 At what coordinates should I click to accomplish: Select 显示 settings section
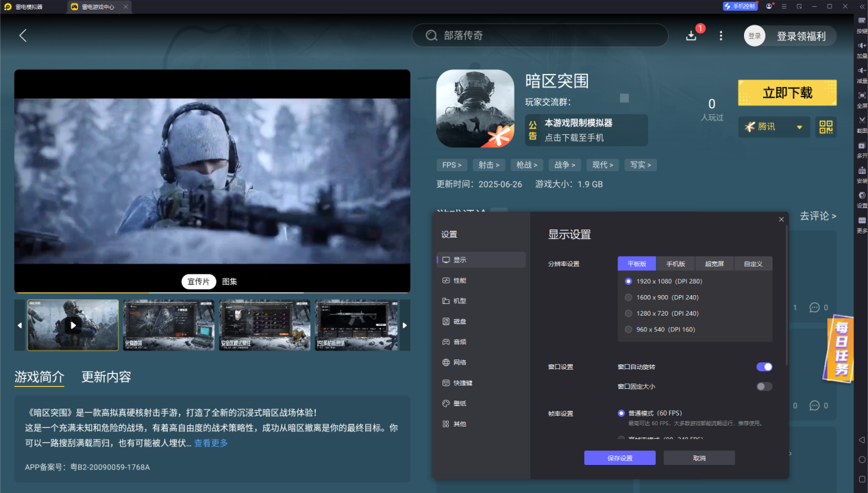tap(481, 260)
